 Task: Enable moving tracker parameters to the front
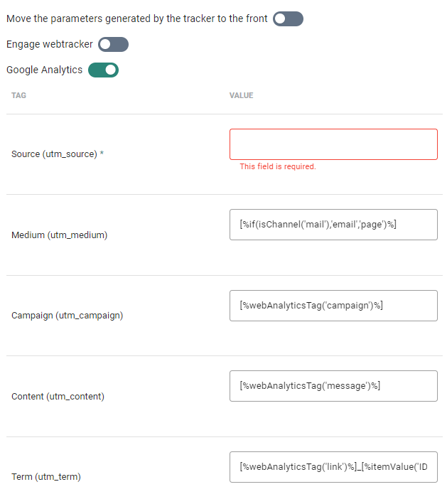coord(288,18)
